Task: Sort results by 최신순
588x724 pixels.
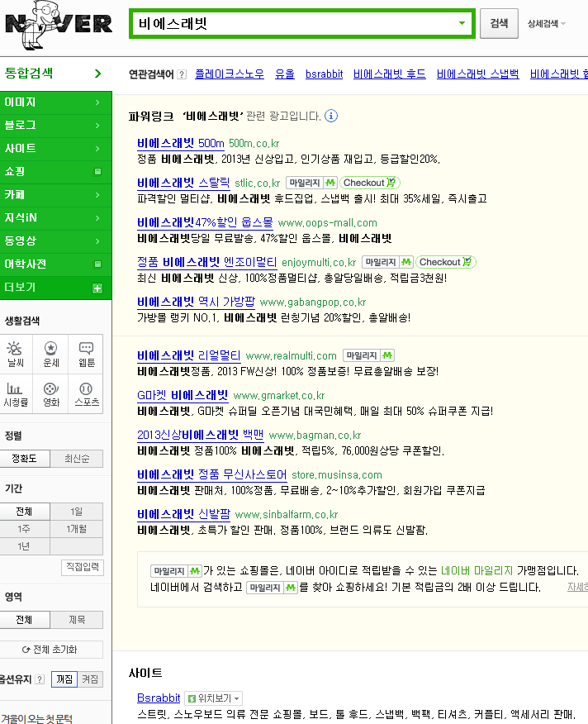Action: tap(77, 459)
